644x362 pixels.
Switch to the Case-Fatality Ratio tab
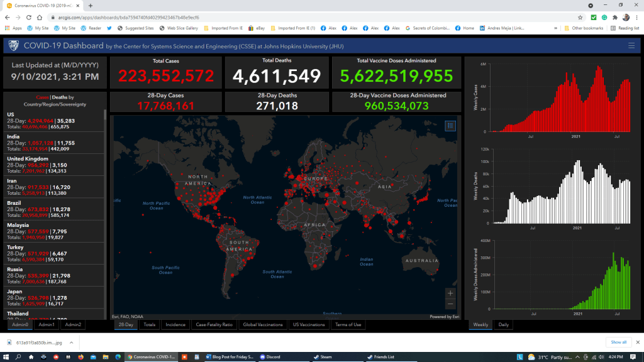214,325
